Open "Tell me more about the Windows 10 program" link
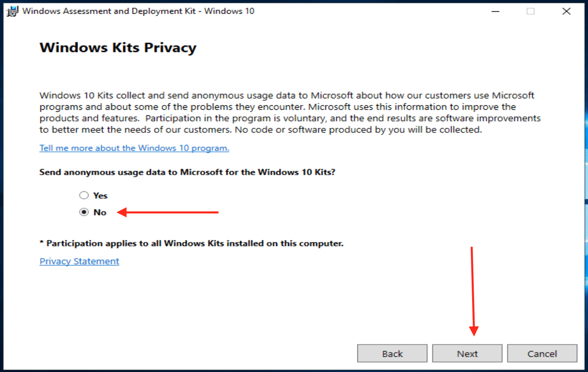This screenshot has width=588, height=372. (x=134, y=148)
